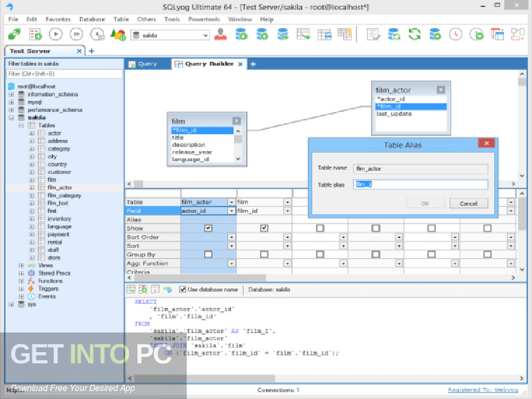This screenshot has width=532, height=399.
Task: Open Field dropdown for actor_id
Action: point(232,211)
